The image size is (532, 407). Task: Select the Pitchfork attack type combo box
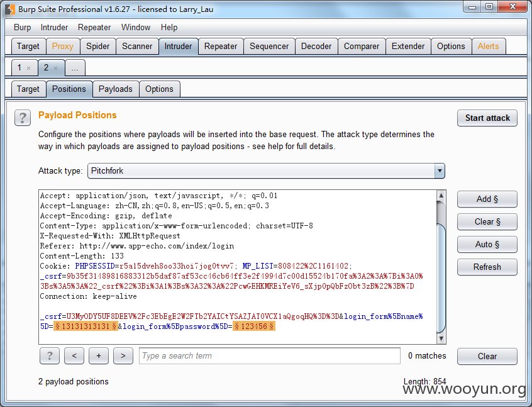coord(266,170)
